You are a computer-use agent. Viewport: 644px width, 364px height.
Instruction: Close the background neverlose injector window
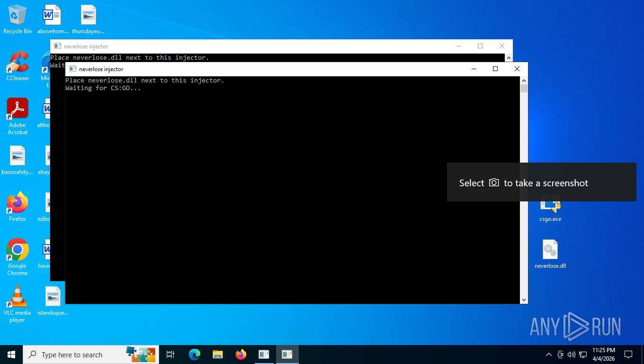(x=502, y=46)
